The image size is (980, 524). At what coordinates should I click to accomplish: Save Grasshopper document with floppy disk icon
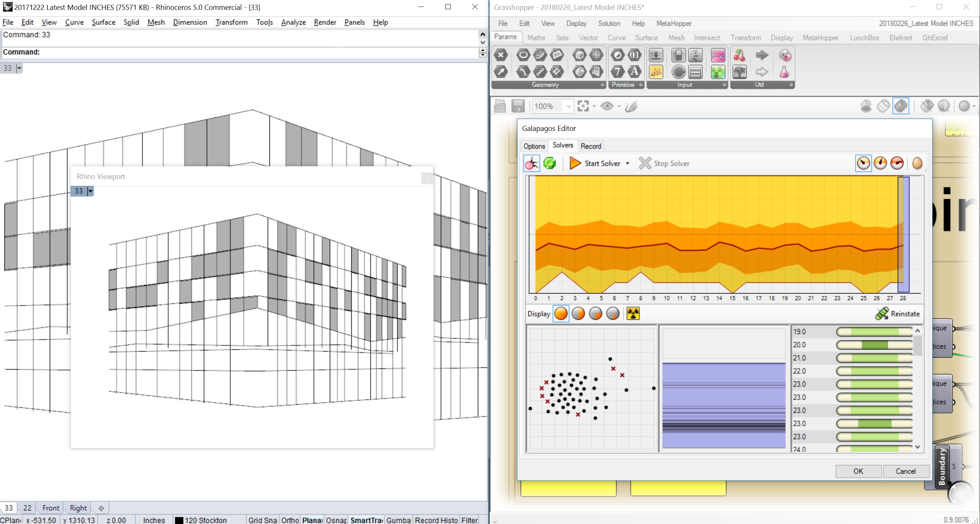tap(518, 106)
